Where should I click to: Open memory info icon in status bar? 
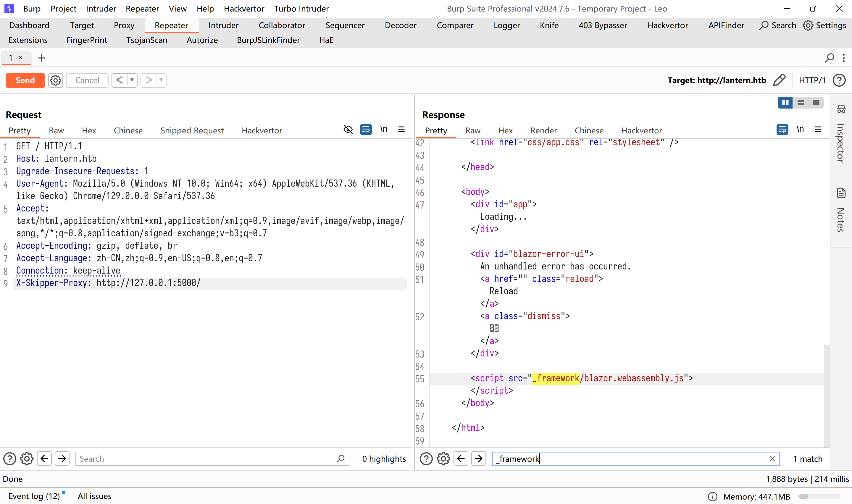(x=713, y=497)
